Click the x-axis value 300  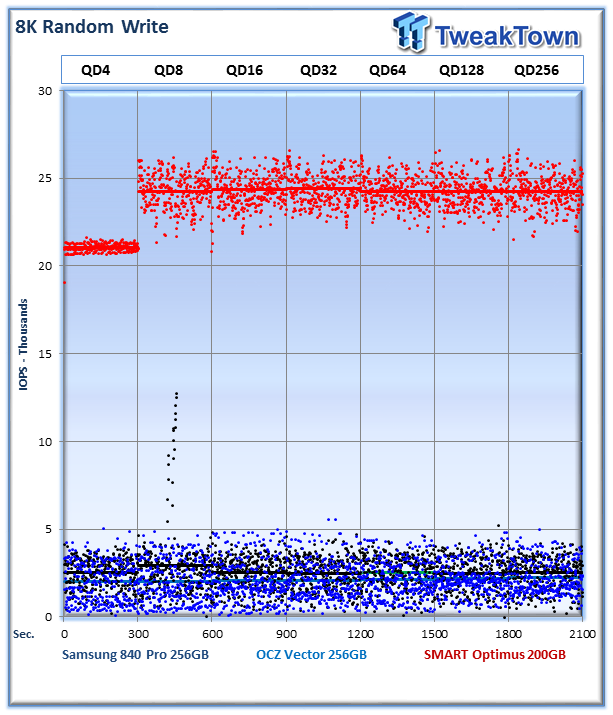138,634
